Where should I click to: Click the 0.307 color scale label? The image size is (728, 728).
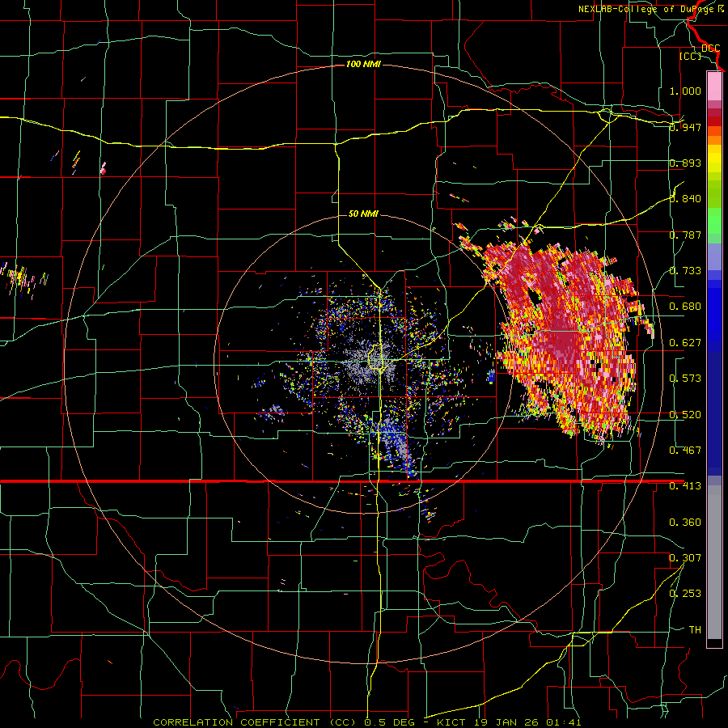(685, 558)
